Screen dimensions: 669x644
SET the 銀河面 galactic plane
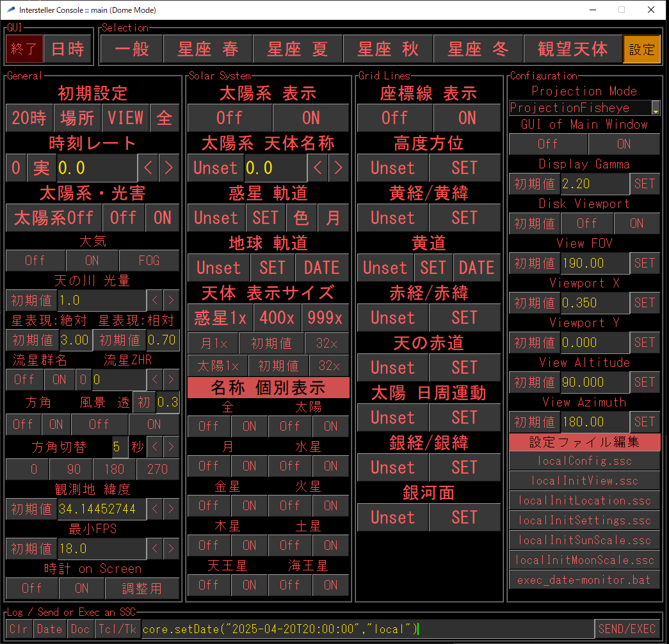(464, 517)
